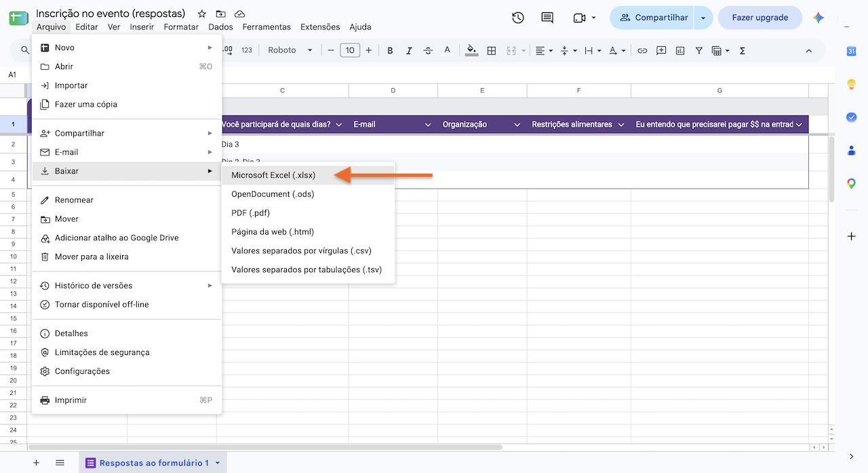This screenshot has height=473, width=868.
Task: Click Fazer uma cópia in the menu
Action: click(127, 105)
